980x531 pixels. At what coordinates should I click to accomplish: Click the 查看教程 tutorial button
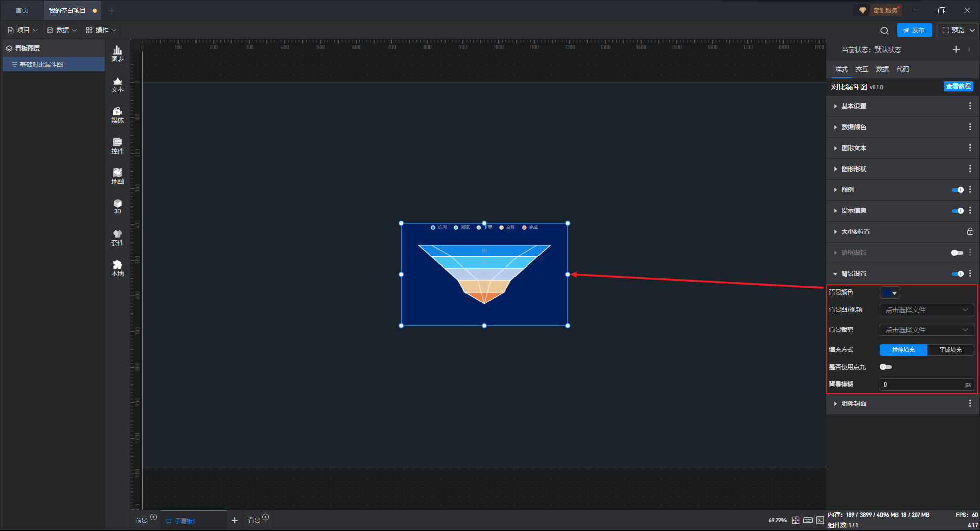pyautogui.click(x=958, y=87)
